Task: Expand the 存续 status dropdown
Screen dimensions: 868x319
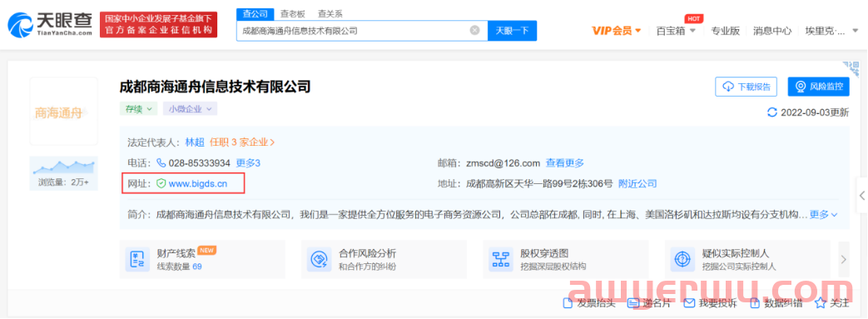Action: (x=138, y=108)
